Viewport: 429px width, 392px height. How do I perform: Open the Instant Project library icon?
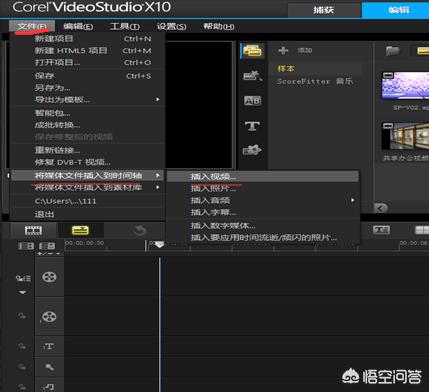pos(252,76)
